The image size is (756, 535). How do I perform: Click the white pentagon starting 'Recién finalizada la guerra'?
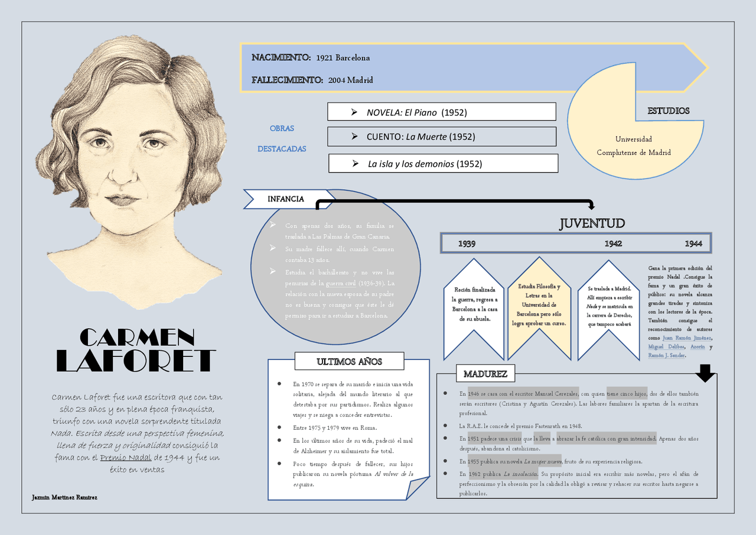point(474,309)
